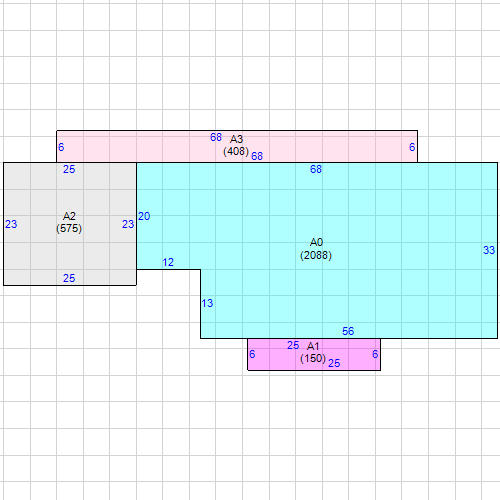Click the 23 dimension on A2's left edge
This screenshot has height=500, width=500.
tap(11, 224)
